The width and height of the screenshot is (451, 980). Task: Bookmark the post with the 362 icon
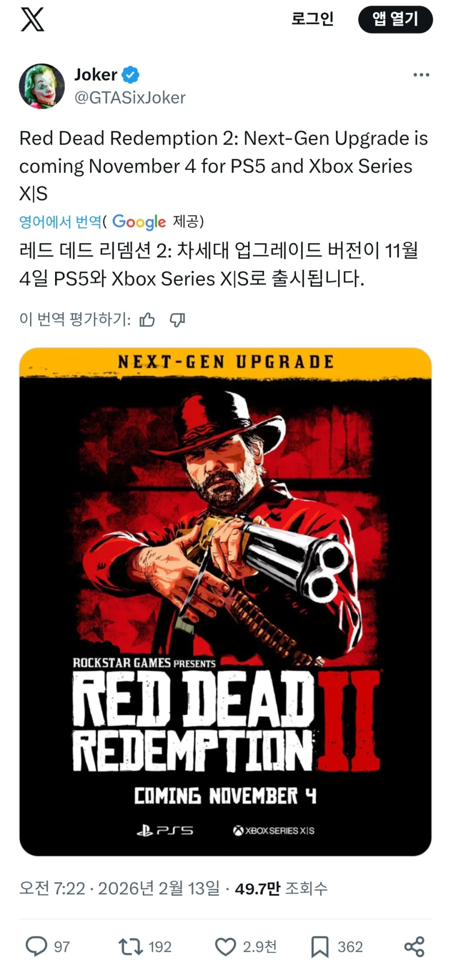coord(320,946)
